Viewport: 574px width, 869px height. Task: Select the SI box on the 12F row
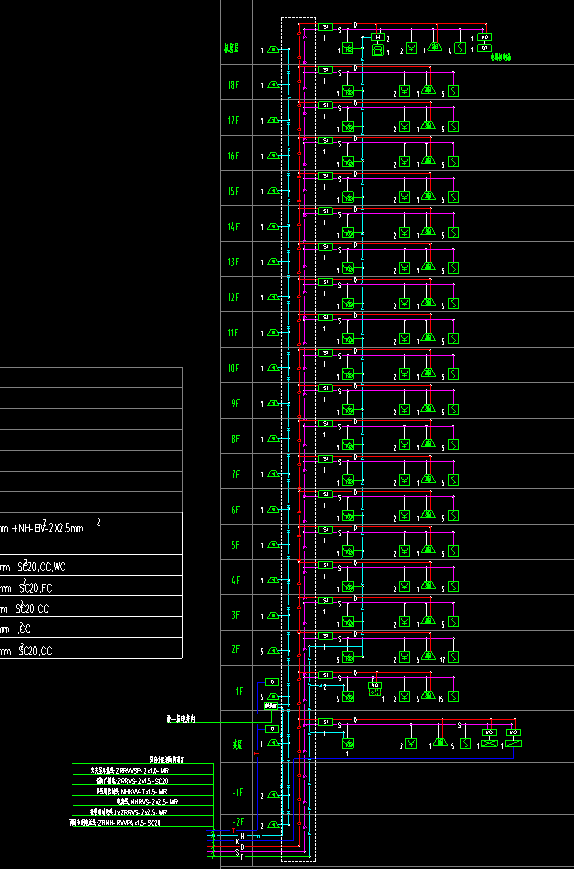(x=326, y=282)
